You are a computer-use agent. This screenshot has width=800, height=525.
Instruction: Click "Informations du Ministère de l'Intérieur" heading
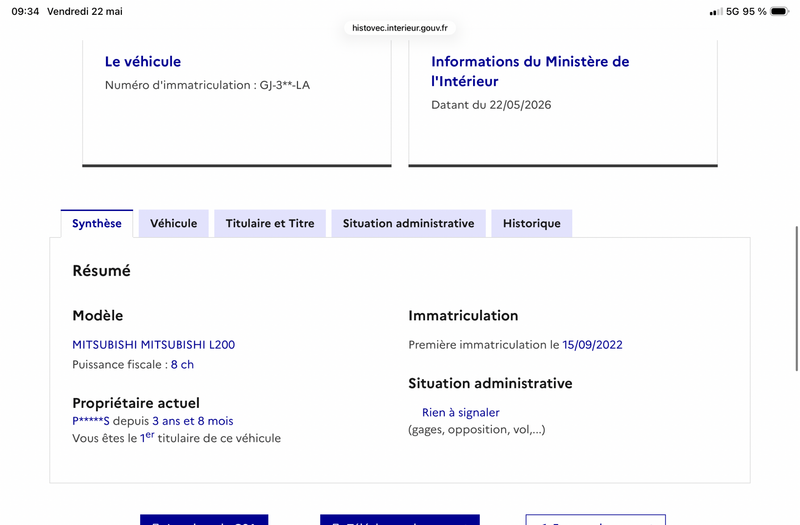[x=530, y=71]
